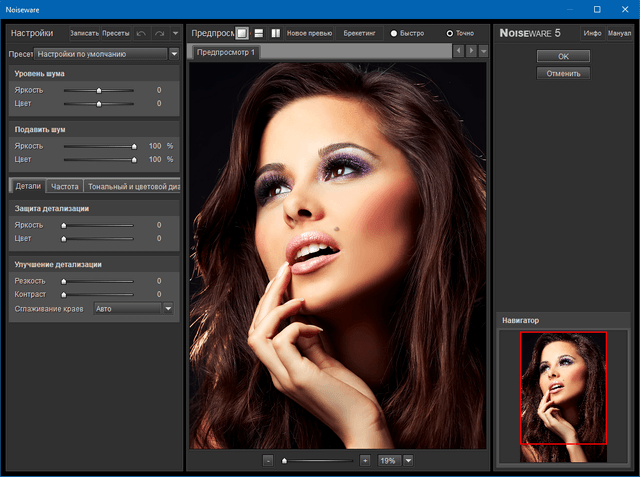Switch to vertical split preview layout
640x477 pixels.
(275, 33)
